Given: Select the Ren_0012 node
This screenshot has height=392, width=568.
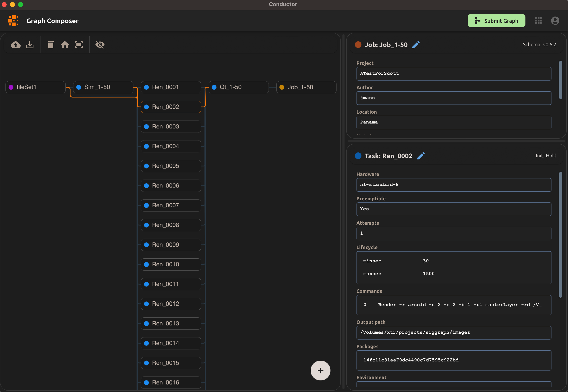Looking at the screenshot, I should pos(171,304).
